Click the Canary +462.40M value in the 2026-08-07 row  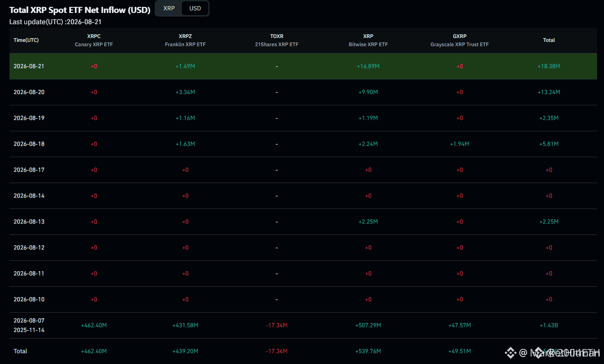(x=94, y=325)
